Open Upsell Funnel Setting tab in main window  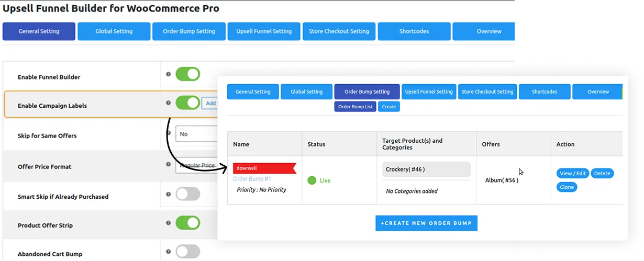264,31
